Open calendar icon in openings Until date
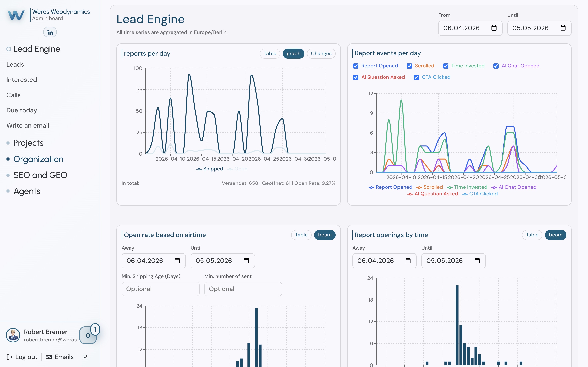 click(477, 261)
